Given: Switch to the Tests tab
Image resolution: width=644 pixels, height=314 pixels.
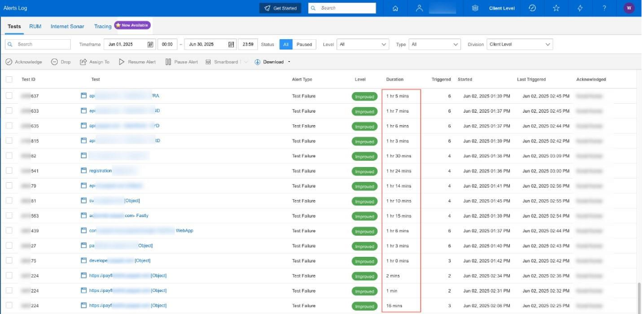Looking at the screenshot, I should pos(14,26).
